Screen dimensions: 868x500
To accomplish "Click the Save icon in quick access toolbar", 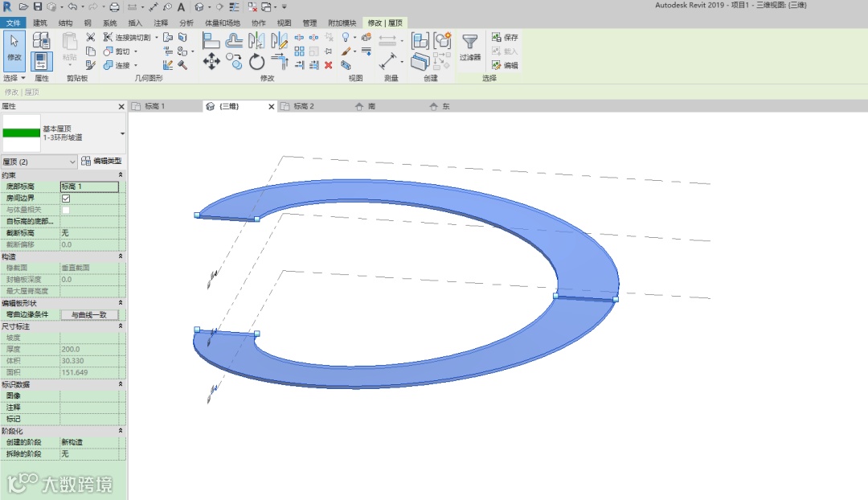I will tap(38, 6).
